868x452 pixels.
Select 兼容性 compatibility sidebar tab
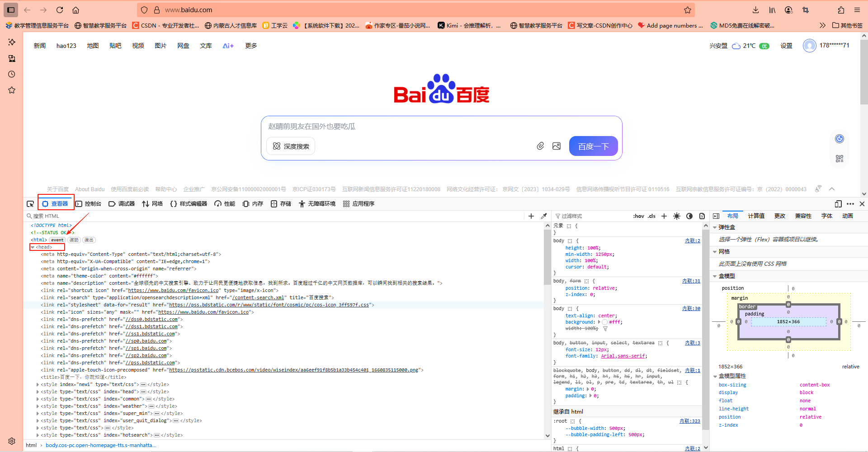(x=803, y=216)
